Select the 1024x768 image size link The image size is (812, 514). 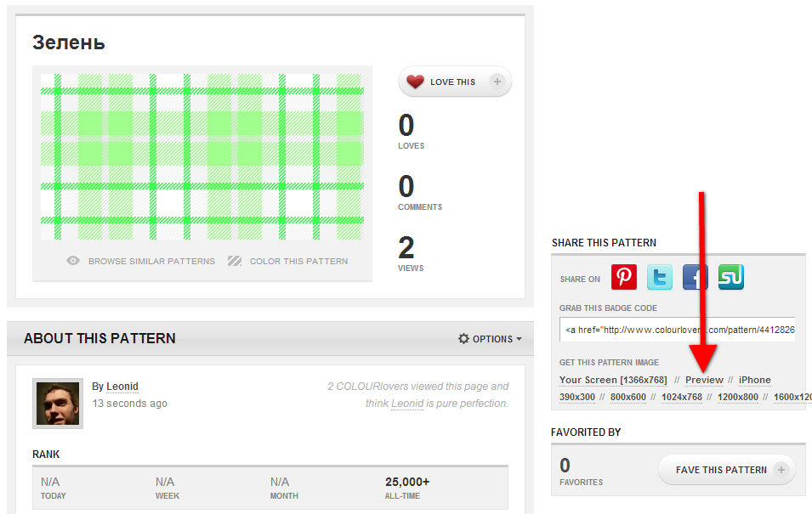click(x=681, y=397)
